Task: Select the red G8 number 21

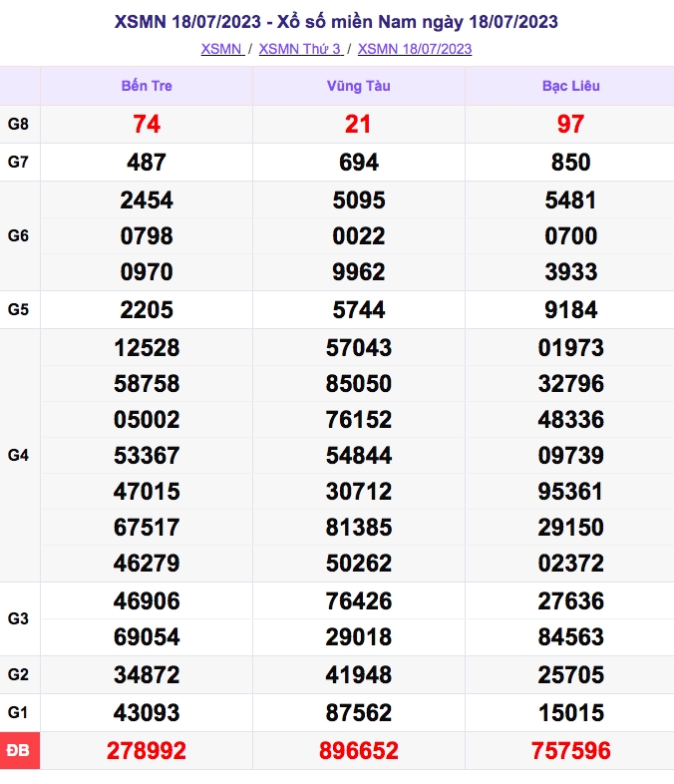Action: click(x=358, y=124)
